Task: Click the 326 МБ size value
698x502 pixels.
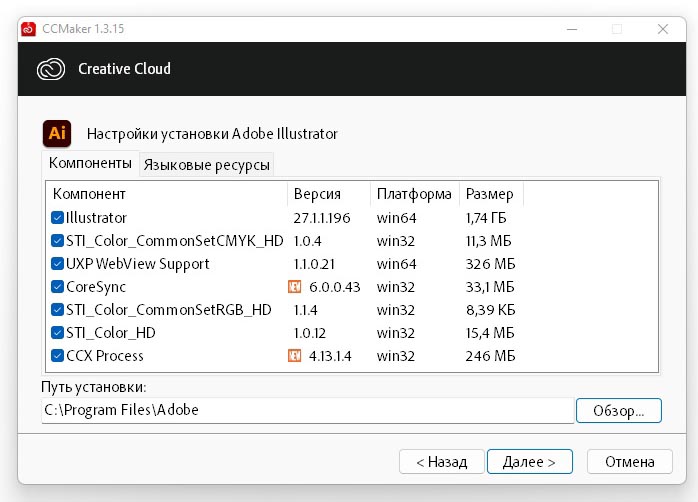Action: (491, 264)
